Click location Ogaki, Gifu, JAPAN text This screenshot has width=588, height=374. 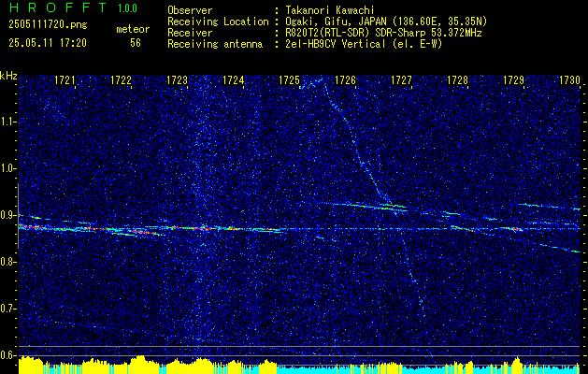tap(386, 22)
